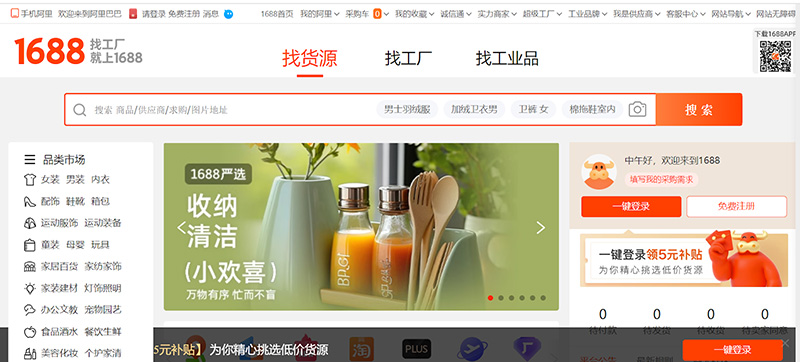This screenshot has width=800, height=362.
Task: Select the second carousel dot
Action: click(x=501, y=298)
